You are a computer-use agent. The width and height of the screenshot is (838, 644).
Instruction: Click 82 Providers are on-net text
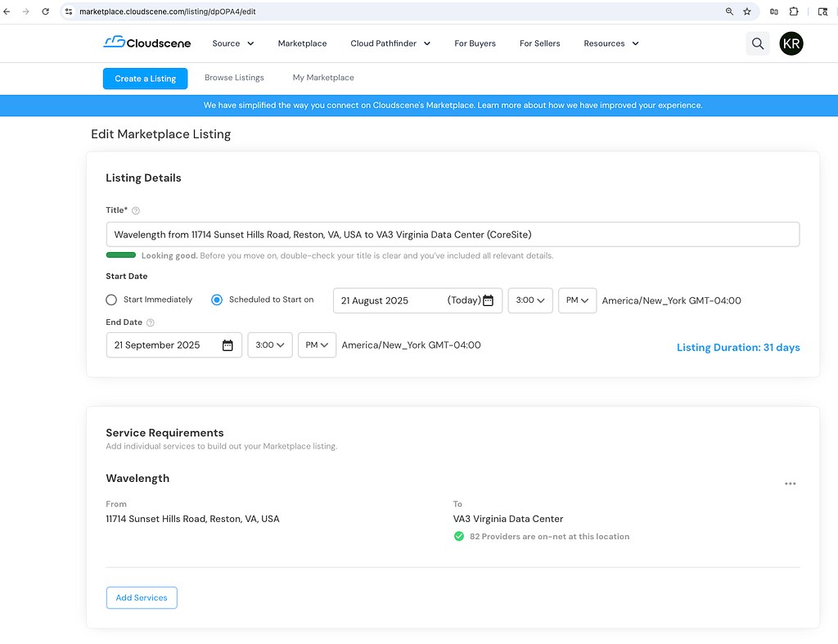(549, 537)
